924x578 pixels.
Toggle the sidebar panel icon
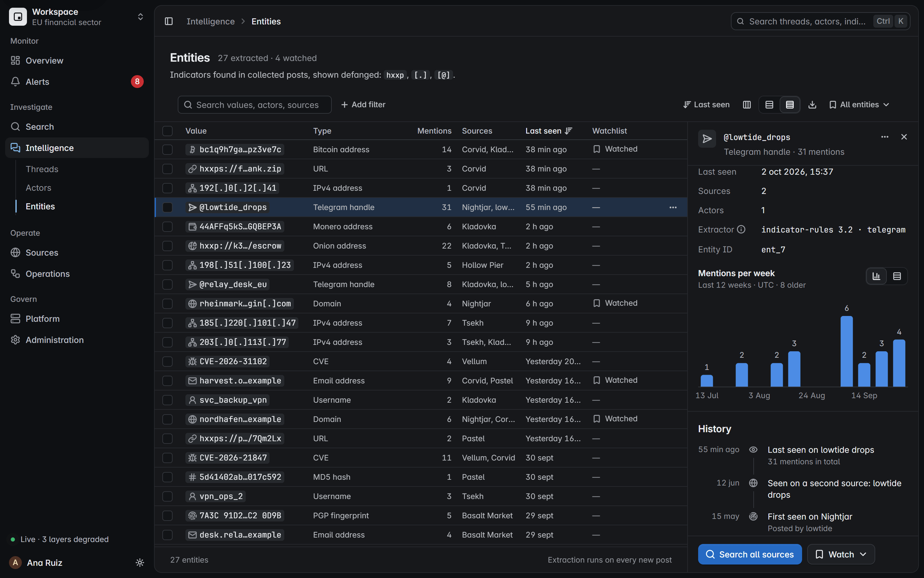(169, 22)
